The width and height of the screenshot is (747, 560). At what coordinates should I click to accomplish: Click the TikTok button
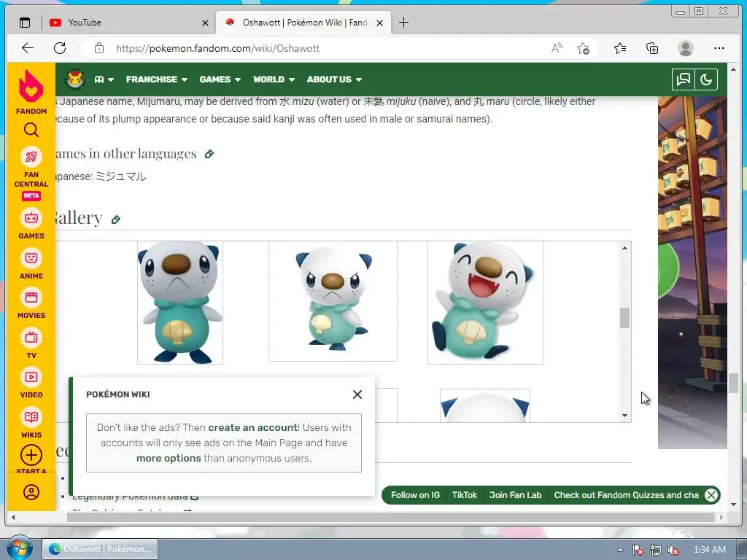465,495
